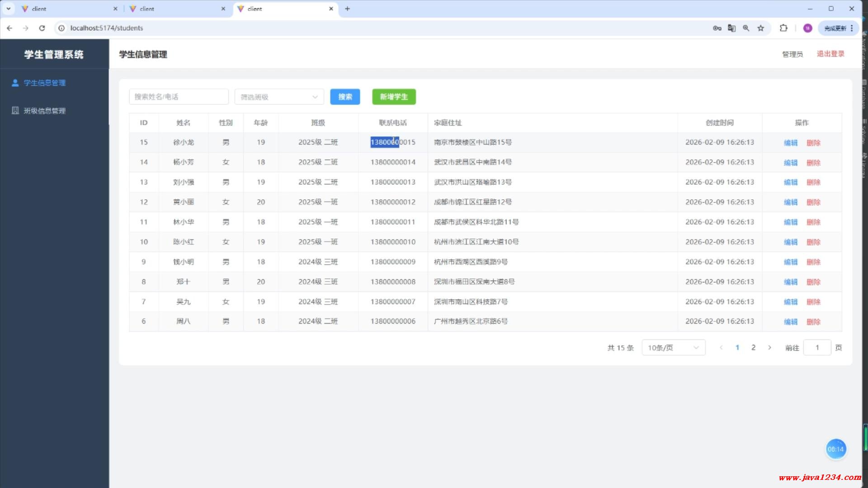Bookmark page with star icon
The width and height of the screenshot is (868, 488).
761,28
